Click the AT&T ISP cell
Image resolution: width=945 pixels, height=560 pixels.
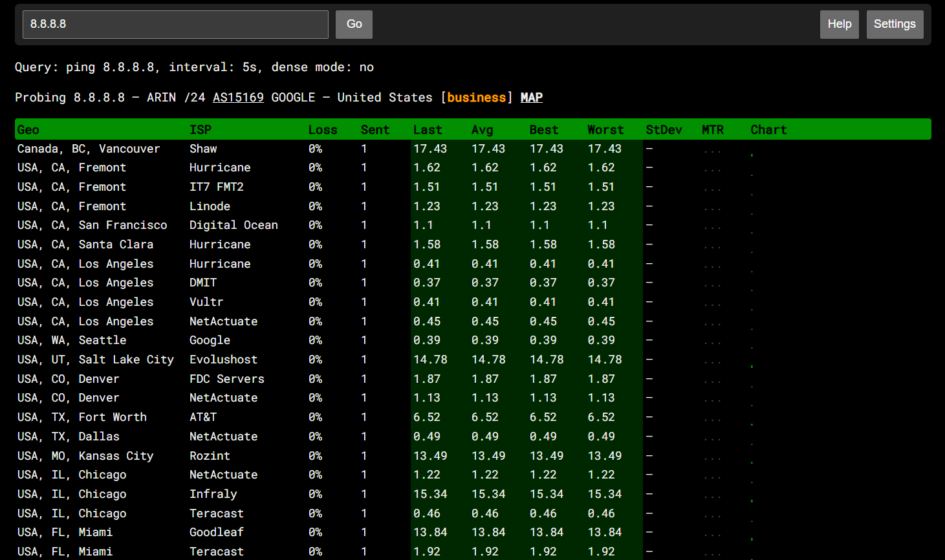pyautogui.click(x=203, y=417)
